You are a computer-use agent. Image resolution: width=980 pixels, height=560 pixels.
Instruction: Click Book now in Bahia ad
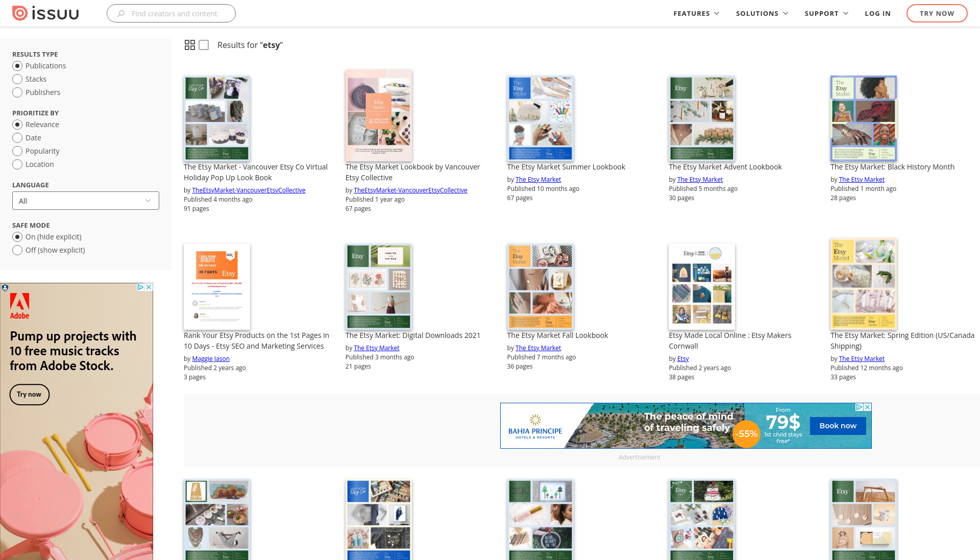pos(838,426)
